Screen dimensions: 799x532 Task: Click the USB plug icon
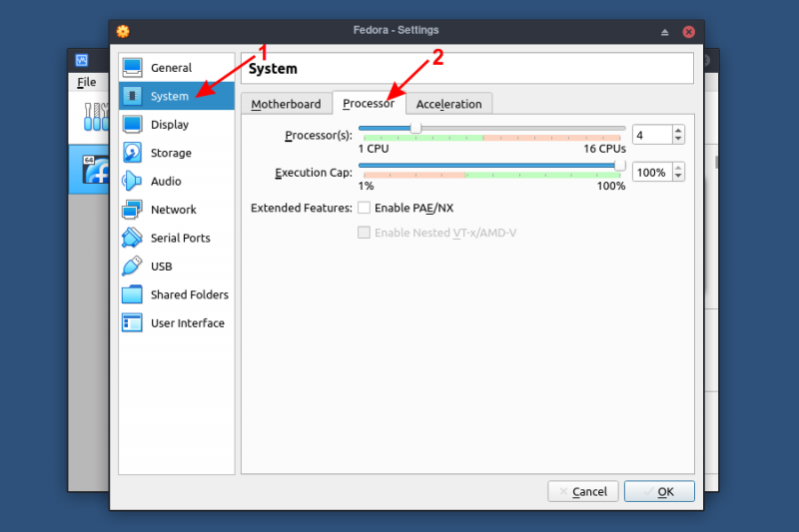[132, 266]
